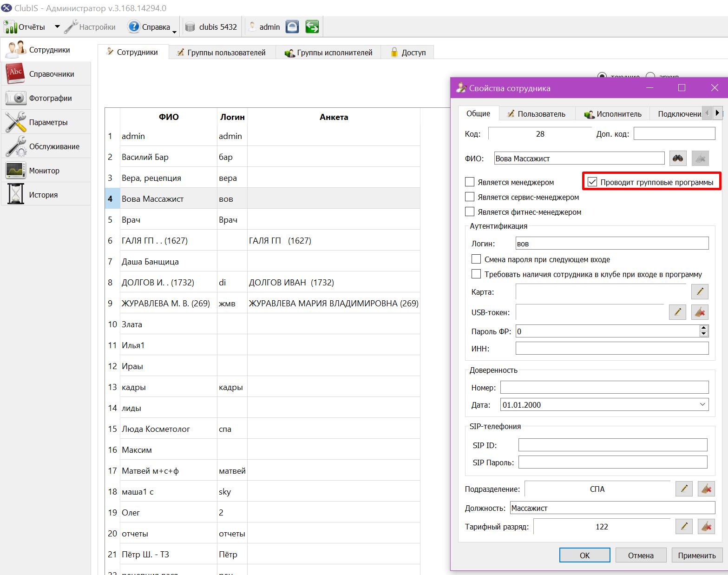
Task: Switch to Группы пользователей tab
Action: [x=222, y=53]
